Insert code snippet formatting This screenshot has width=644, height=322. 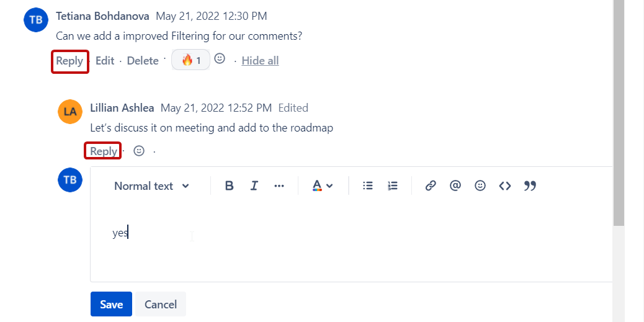(505, 186)
